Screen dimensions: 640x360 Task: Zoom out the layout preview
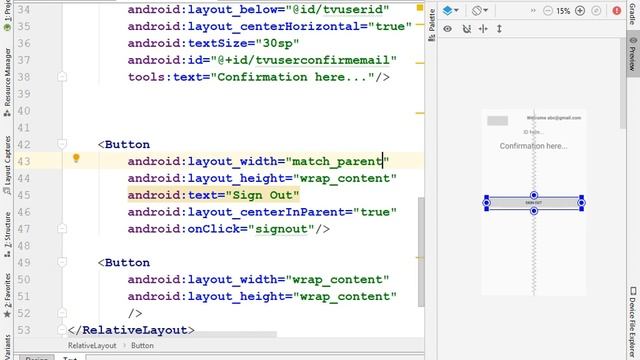548,11
